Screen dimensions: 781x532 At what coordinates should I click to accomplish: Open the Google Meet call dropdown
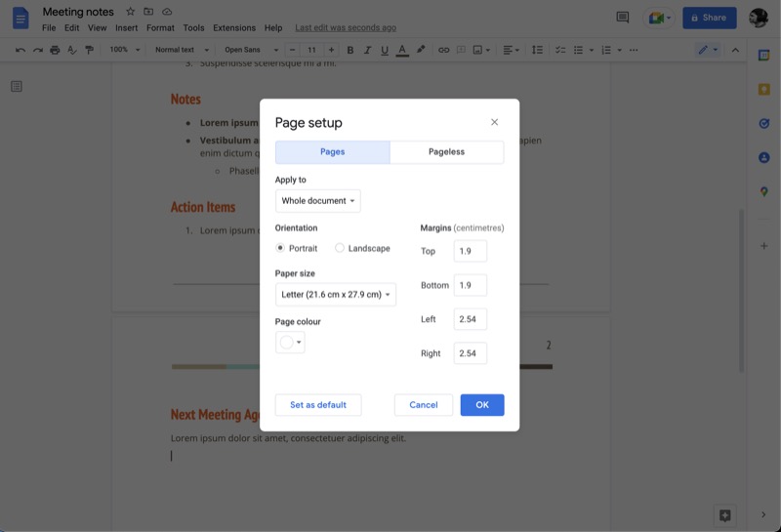pos(660,18)
